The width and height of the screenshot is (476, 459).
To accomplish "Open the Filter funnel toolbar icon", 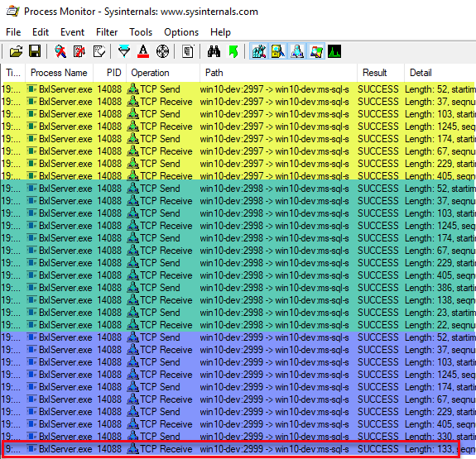I will coord(124,51).
